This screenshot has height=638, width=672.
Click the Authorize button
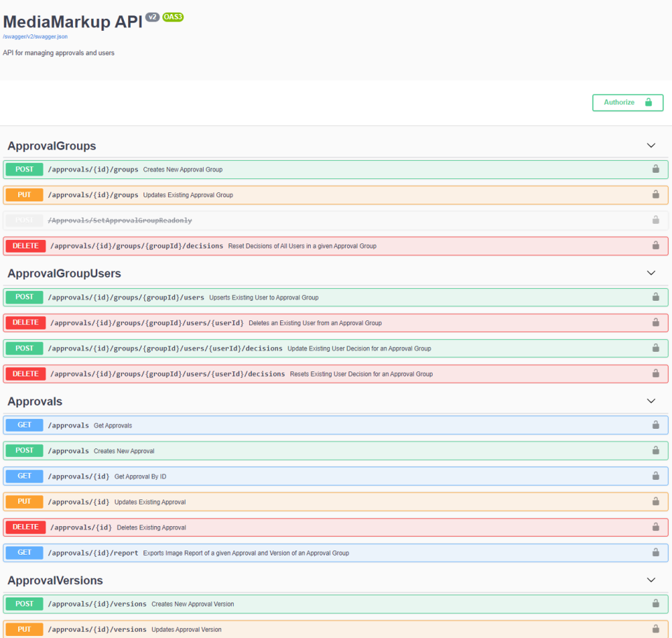pyautogui.click(x=627, y=102)
